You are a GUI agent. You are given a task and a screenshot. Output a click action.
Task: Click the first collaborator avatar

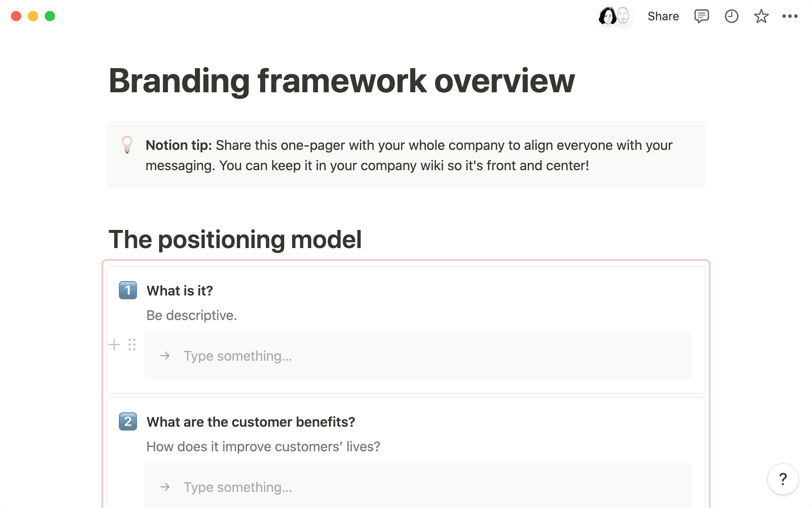tap(608, 17)
